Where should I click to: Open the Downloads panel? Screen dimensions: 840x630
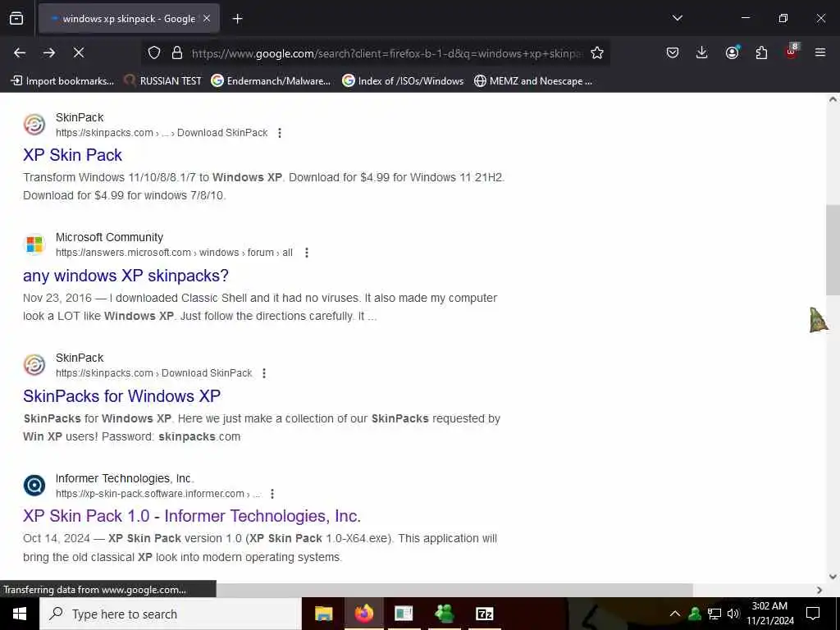(x=702, y=52)
